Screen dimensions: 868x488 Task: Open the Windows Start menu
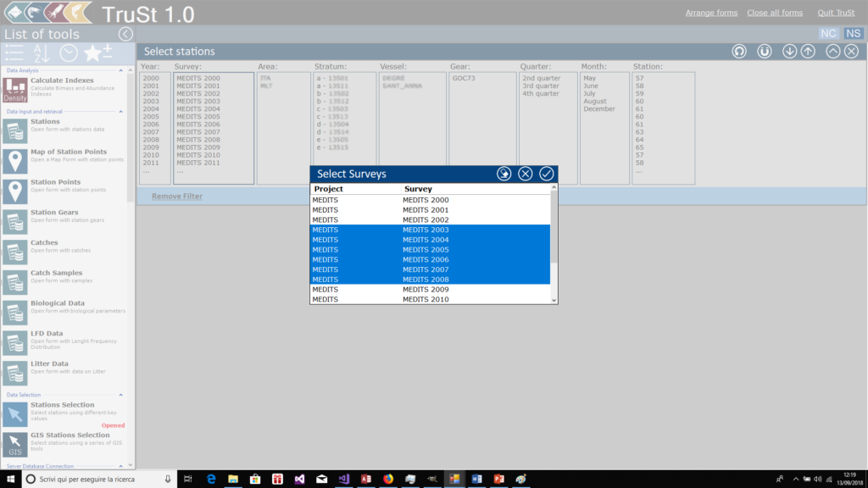click(x=10, y=480)
